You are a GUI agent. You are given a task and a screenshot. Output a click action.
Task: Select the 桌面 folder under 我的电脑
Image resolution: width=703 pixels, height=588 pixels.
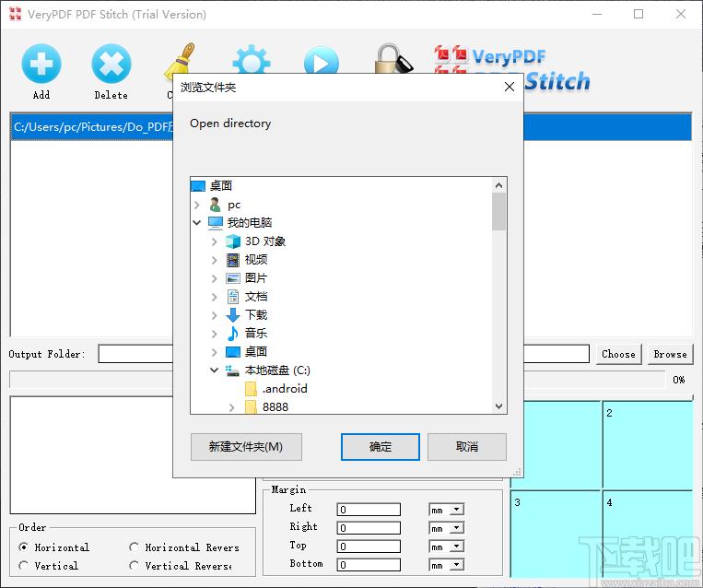[x=256, y=352]
